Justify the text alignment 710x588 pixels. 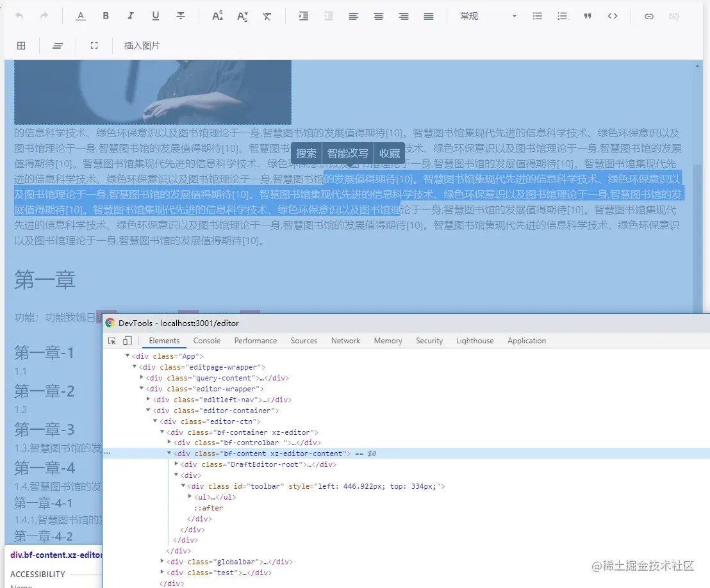pos(428,16)
